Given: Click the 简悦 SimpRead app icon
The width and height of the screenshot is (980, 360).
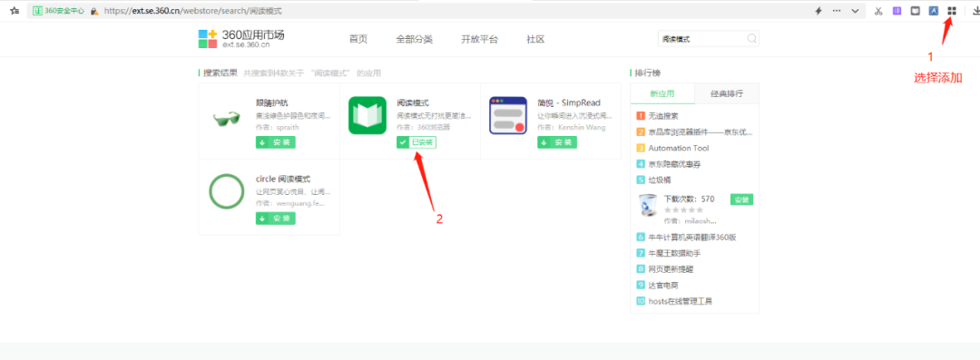Looking at the screenshot, I should click(507, 115).
